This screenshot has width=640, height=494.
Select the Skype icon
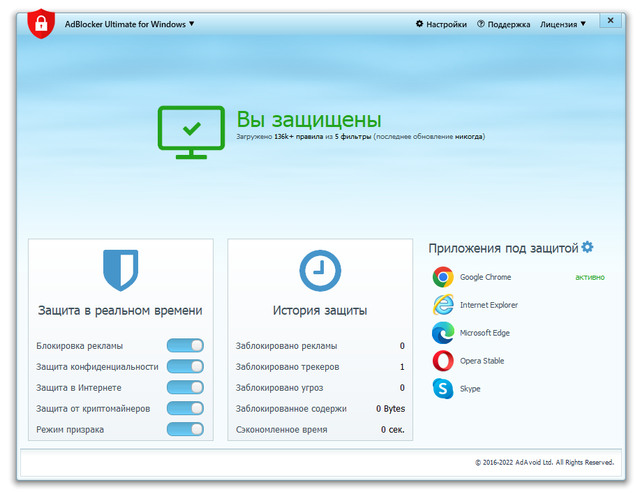[443, 389]
